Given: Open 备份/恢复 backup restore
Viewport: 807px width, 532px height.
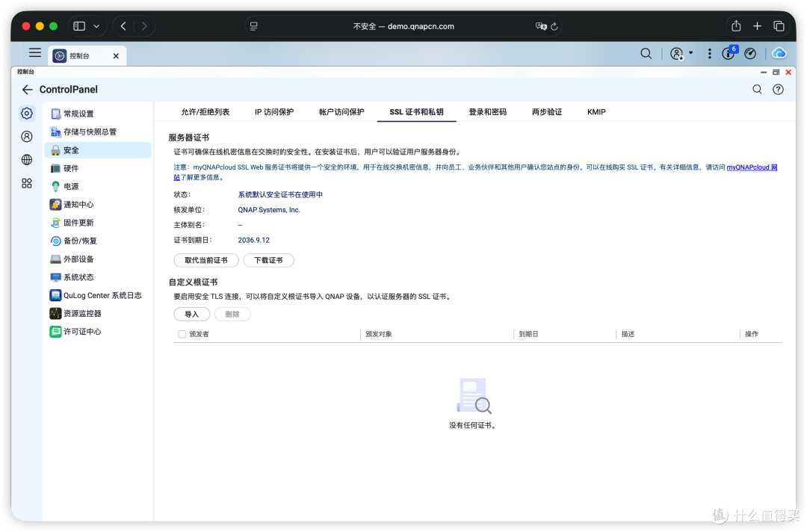Looking at the screenshot, I should 98,241.
